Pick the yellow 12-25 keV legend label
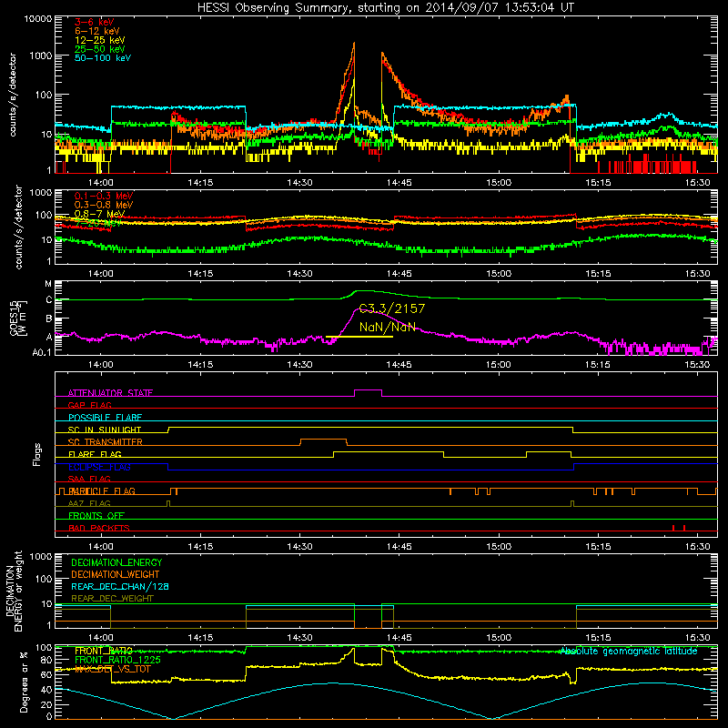Viewport: 728px width, 728px height. click(100, 40)
